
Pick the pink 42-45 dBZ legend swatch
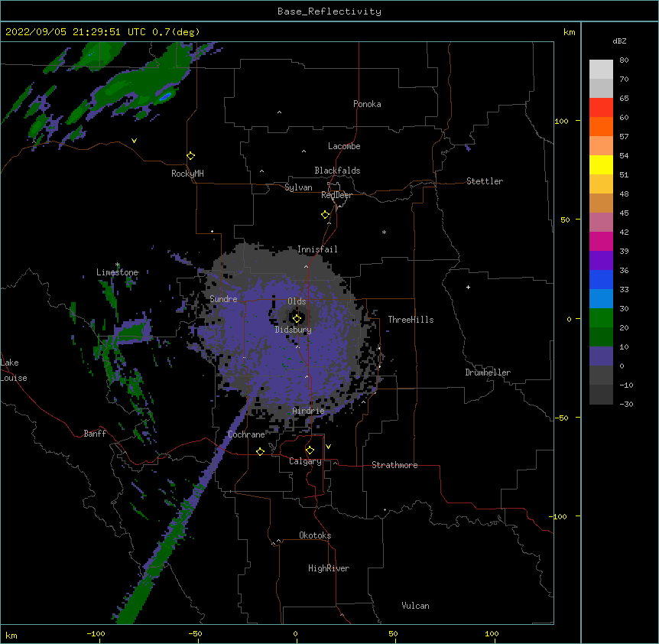click(601, 223)
